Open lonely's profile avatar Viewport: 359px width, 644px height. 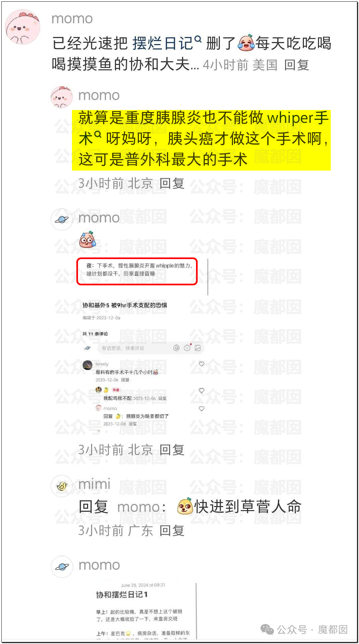[x=87, y=365]
